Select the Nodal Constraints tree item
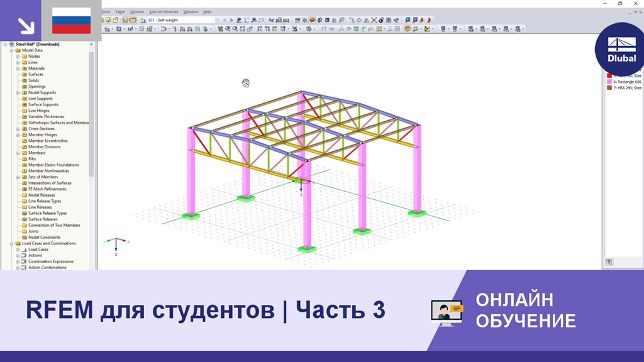This screenshot has height=362, width=644. 45,237
